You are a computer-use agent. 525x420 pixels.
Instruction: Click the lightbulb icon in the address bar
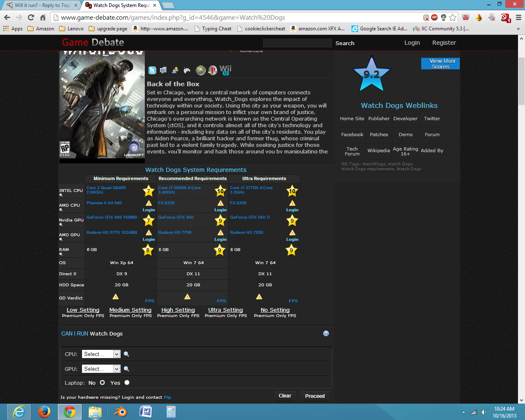click(443, 17)
